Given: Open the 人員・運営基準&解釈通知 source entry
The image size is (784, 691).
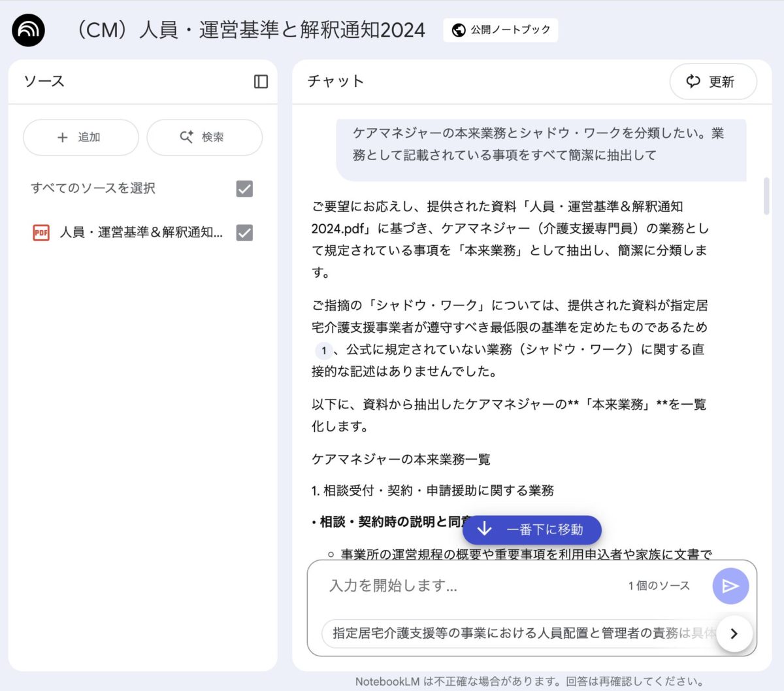Looking at the screenshot, I should coord(141,233).
